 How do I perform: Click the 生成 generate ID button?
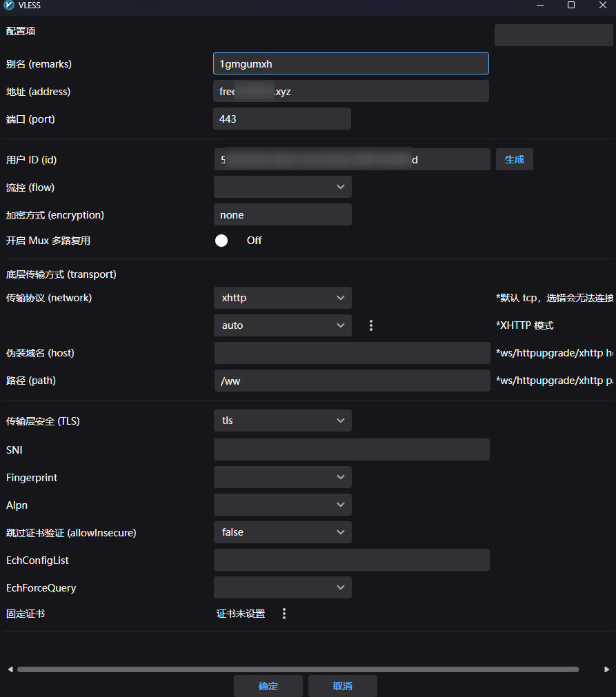pos(514,159)
